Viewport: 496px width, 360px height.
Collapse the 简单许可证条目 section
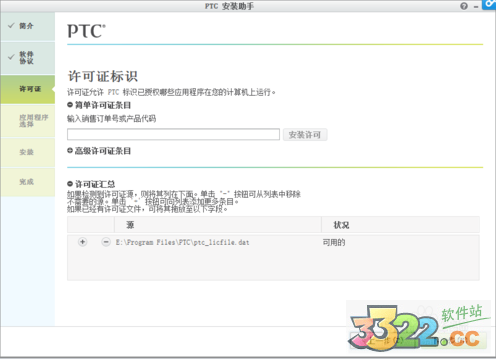point(70,105)
